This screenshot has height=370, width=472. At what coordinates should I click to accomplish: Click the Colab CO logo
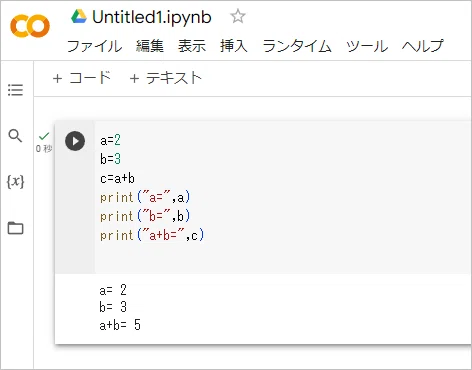pos(30,26)
